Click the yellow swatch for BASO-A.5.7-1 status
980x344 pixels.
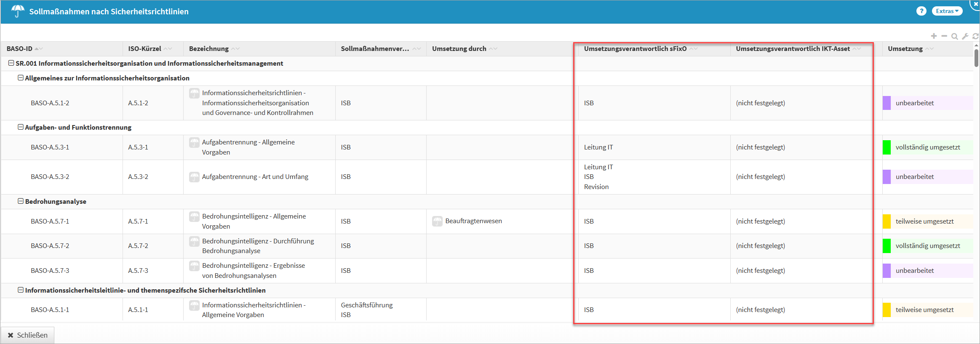[887, 221]
